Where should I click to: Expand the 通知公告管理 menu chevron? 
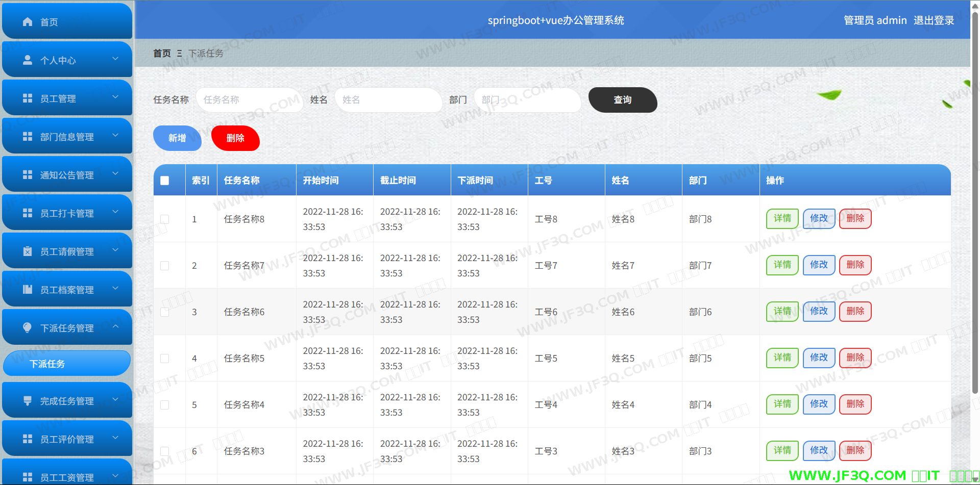(115, 174)
